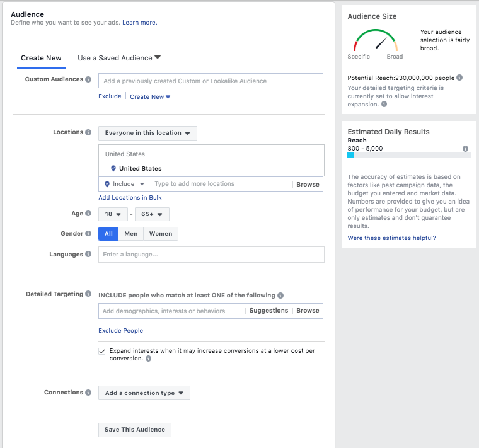Click Were these estimates helpful link

pyautogui.click(x=391, y=238)
